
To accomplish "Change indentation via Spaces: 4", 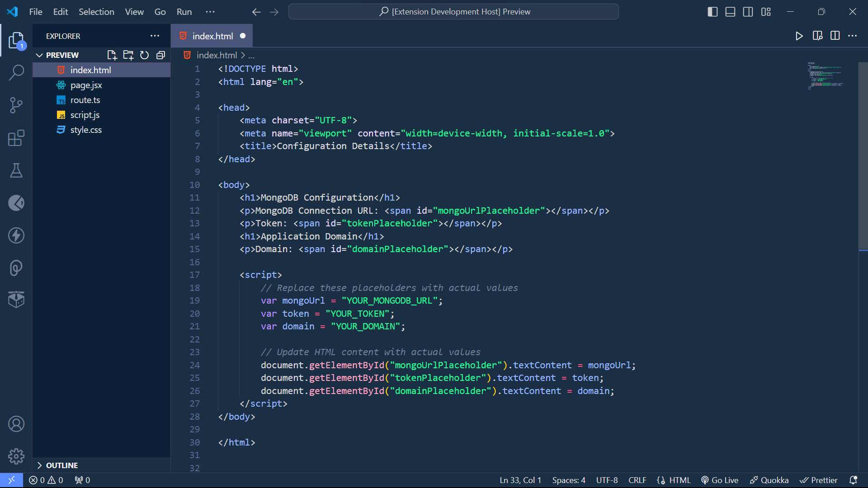I will click(x=569, y=480).
